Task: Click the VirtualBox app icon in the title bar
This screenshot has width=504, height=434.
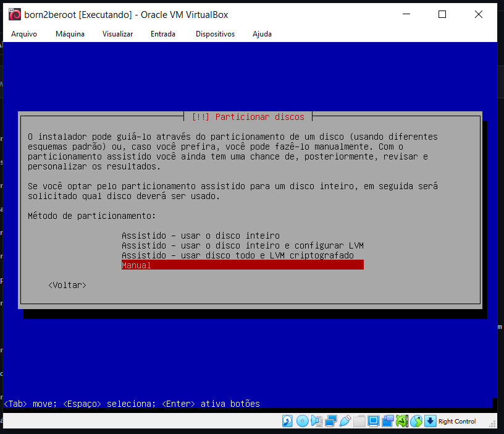Action: pos(15,14)
